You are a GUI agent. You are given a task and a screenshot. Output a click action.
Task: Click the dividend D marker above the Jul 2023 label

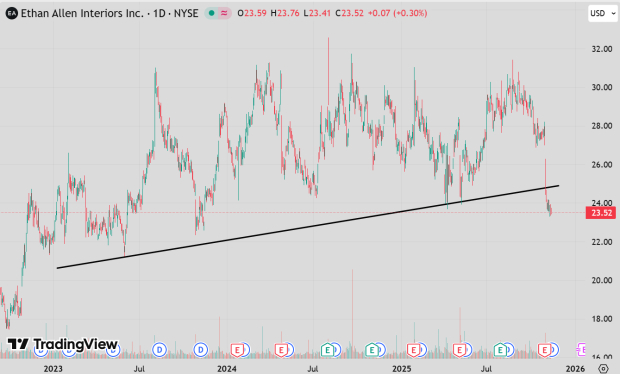click(159, 350)
